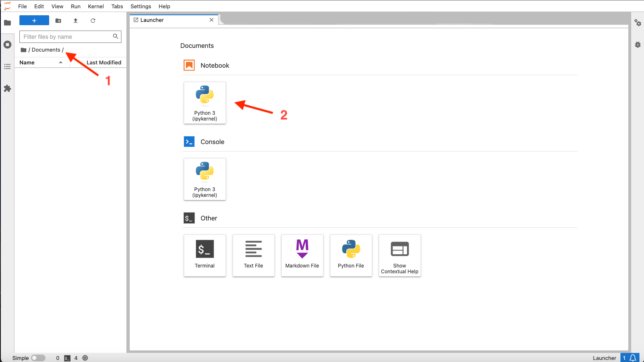The width and height of the screenshot is (644, 362).
Task: Create a new folder in file browser
Action: coord(58,21)
